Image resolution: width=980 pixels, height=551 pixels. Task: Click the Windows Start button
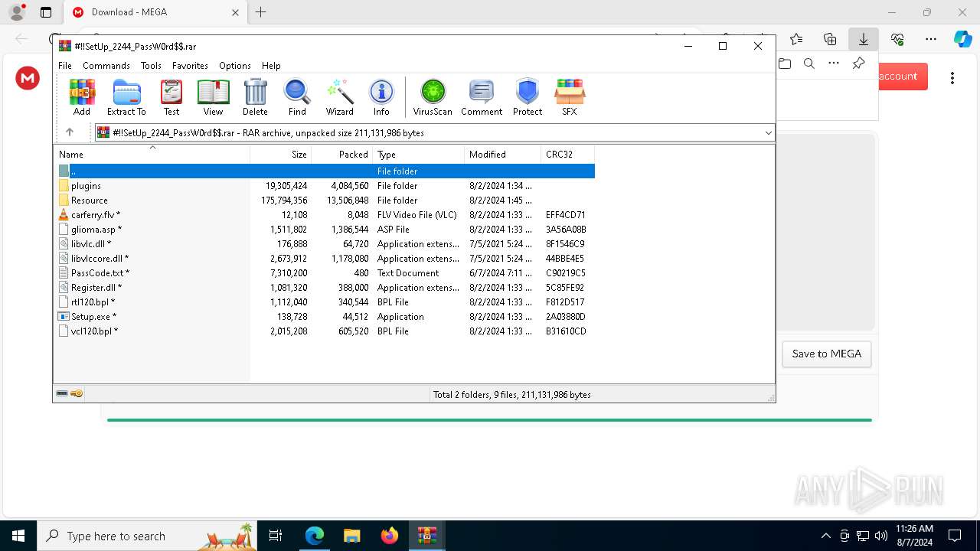pyautogui.click(x=18, y=536)
